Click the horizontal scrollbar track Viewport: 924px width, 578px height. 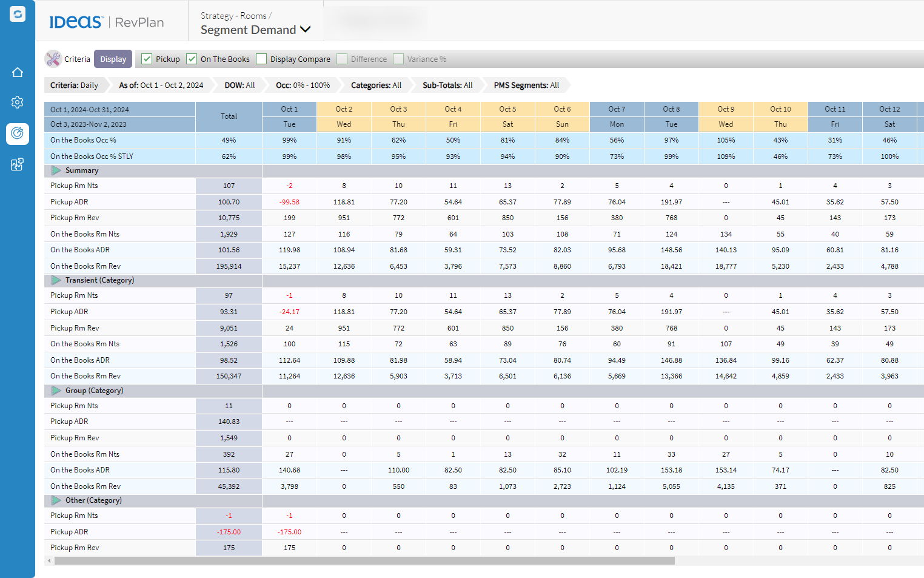[x=788, y=561]
